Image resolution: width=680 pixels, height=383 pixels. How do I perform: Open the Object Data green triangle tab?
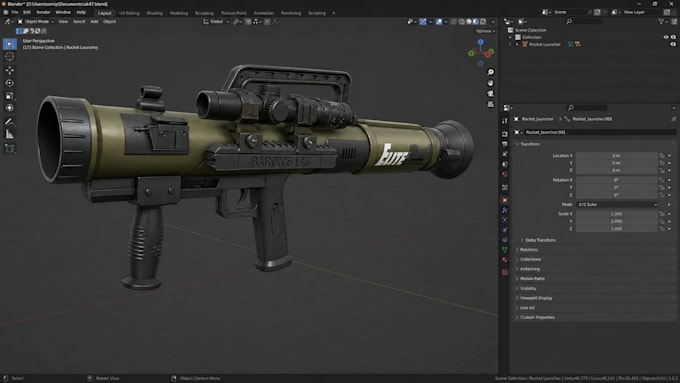click(505, 250)
